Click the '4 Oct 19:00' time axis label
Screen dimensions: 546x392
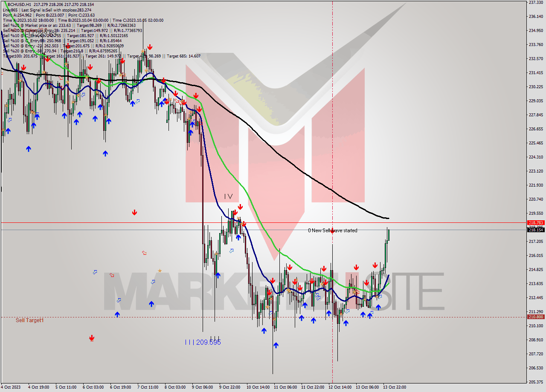click(39, 387)
